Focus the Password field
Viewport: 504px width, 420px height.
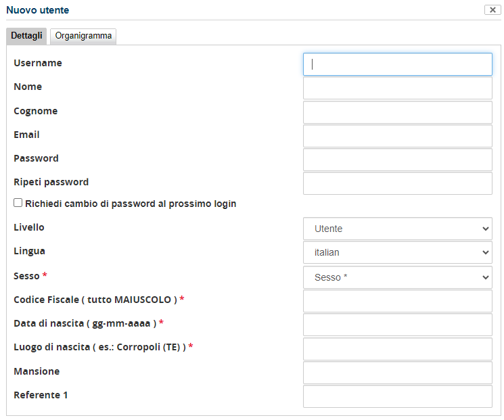coord(397,160)
